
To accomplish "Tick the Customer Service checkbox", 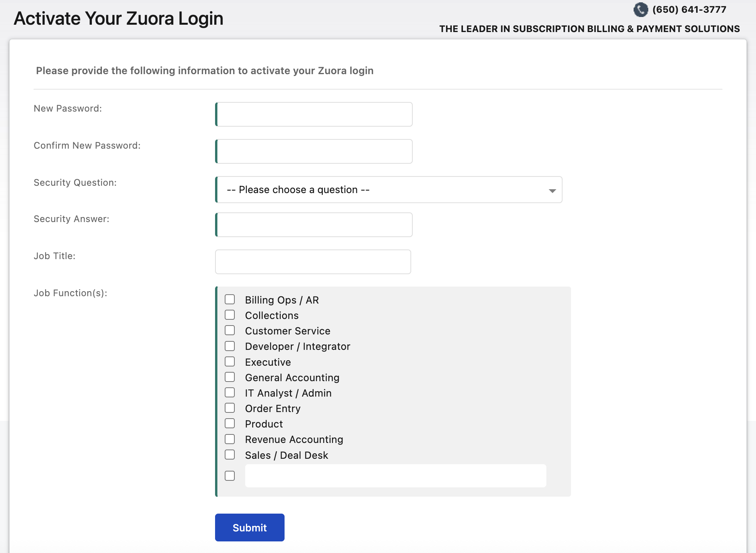I will 230,331.
